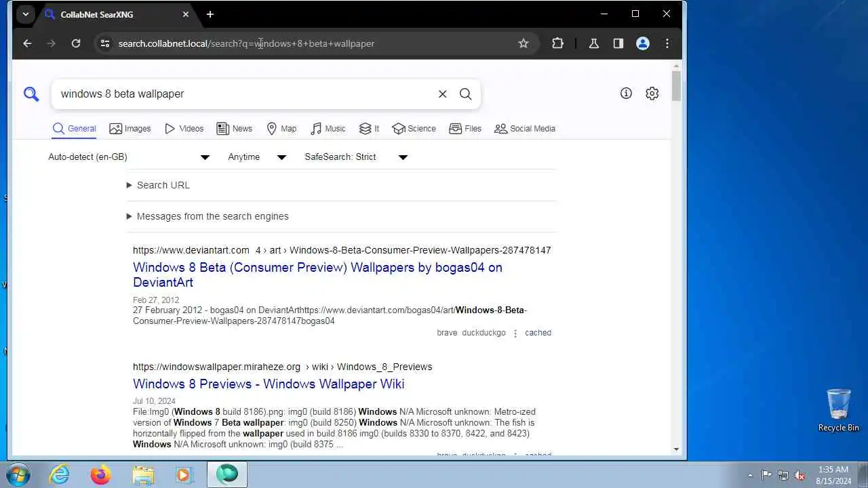Open Windows Explorer folder in taskbar
The width and height of the screenshot is (868, 488).
tap(142, 474)
